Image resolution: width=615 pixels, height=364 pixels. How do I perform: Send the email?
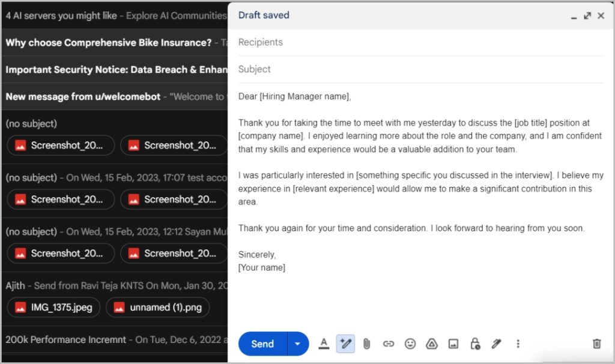[x=263, y=344]
